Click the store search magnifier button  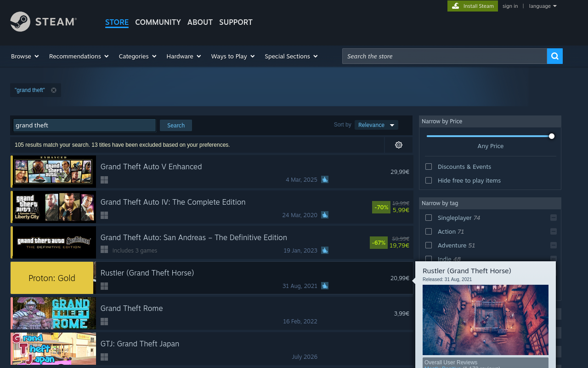pos(555,56)
